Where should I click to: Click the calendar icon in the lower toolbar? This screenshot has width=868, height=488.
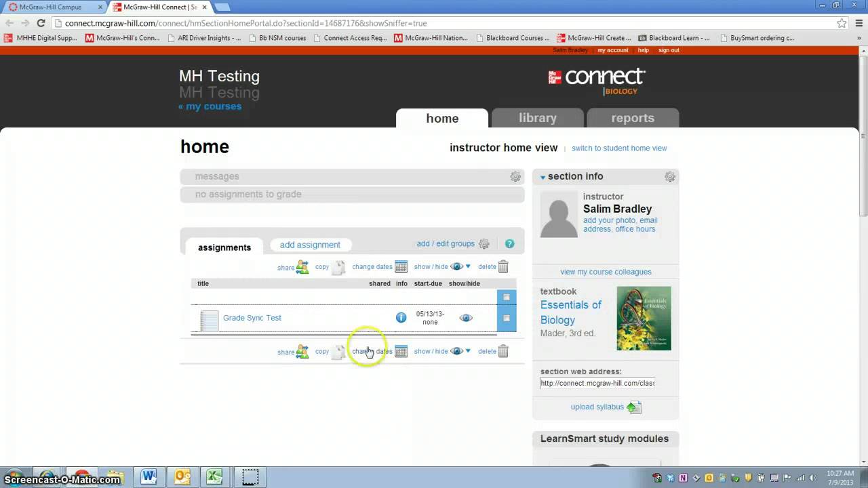[x=401, y=351]
